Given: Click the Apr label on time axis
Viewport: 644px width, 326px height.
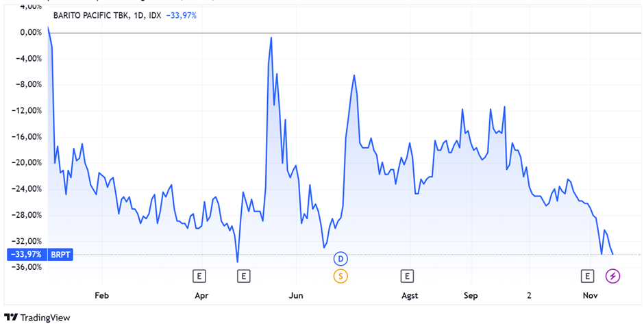Looking at the screenshot, I should click(x=201, y=296).
